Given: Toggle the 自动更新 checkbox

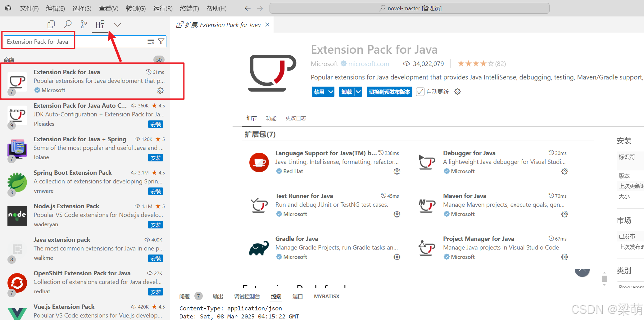Looking at the screenshot, I should coord(420,92).
